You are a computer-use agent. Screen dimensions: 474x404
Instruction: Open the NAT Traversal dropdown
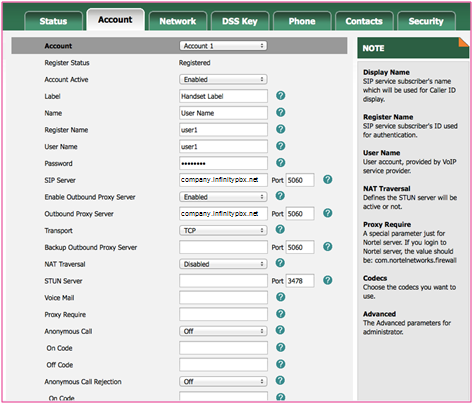(x=223, y=264)
